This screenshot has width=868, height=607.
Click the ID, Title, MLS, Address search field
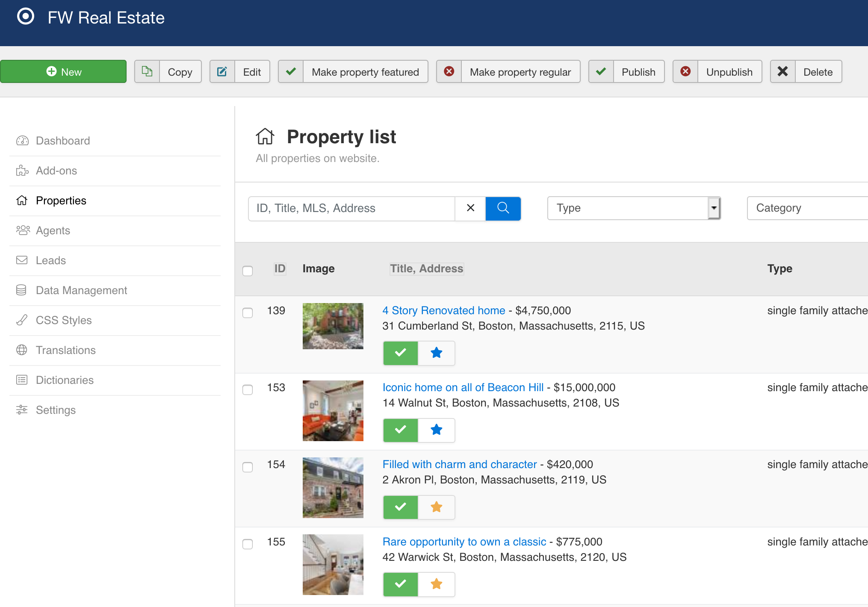point(351,208)
